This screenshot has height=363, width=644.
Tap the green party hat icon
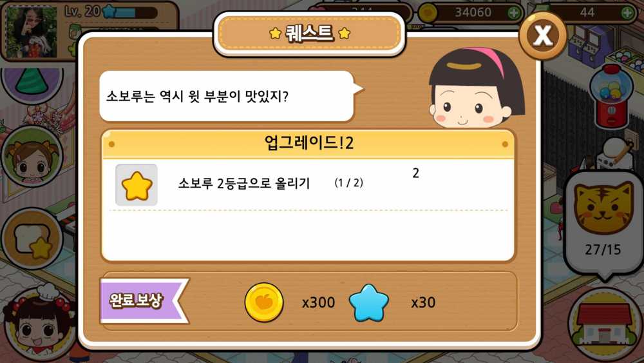coord(32,83)
